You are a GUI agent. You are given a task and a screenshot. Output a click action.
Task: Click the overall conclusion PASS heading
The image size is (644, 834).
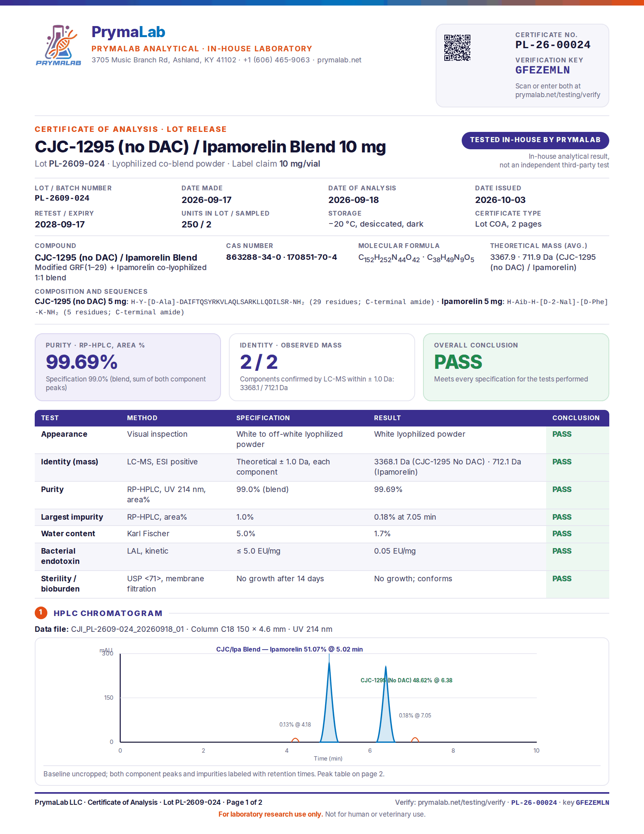click(458, 362)
